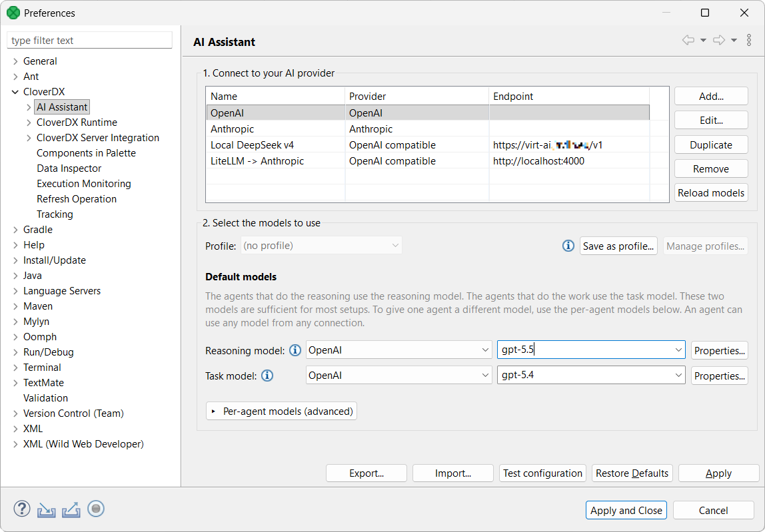This screenshot has width=765, height=532.
Task: Click the Add... connection button
Action: 711,96
